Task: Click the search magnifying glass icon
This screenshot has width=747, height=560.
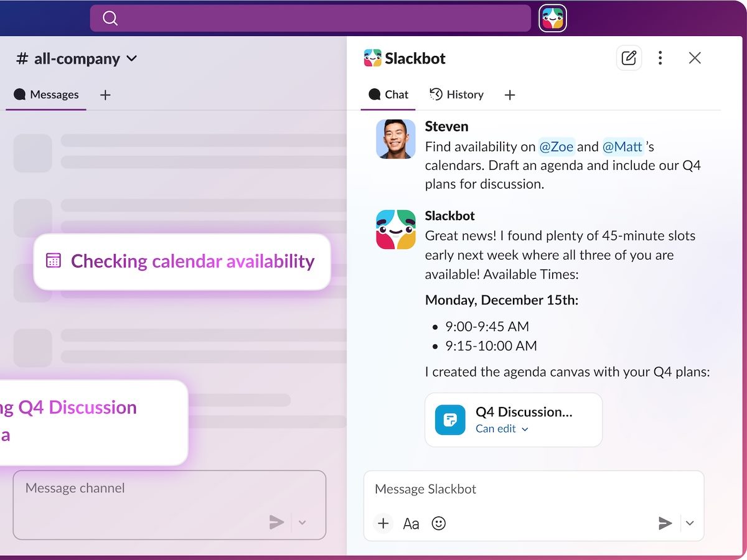Action: 110,18
